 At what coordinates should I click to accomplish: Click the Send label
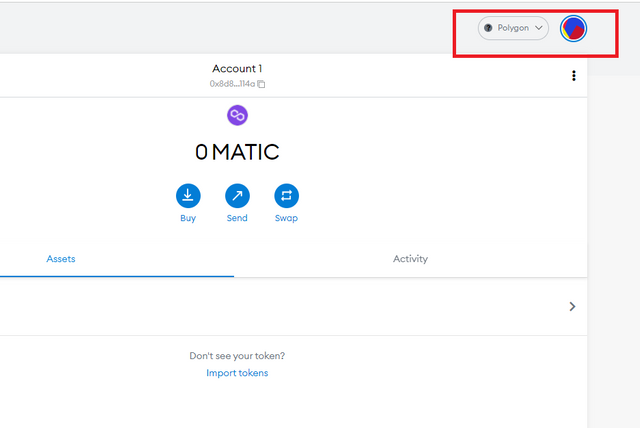pos(237,218)
